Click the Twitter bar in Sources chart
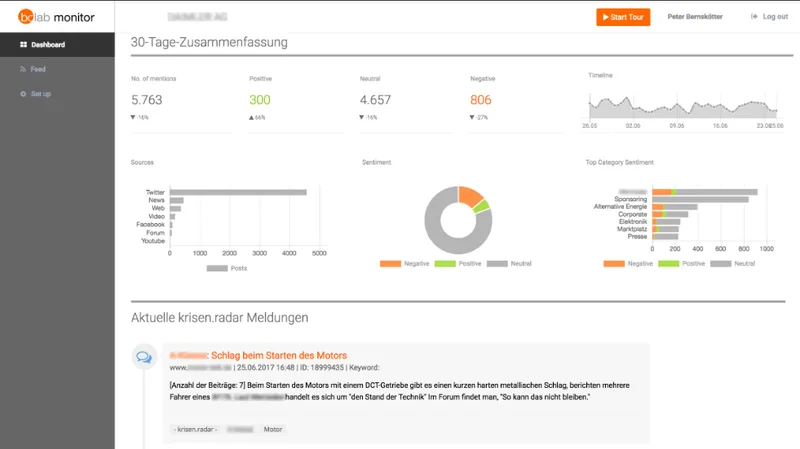 (x=238, y=192)
